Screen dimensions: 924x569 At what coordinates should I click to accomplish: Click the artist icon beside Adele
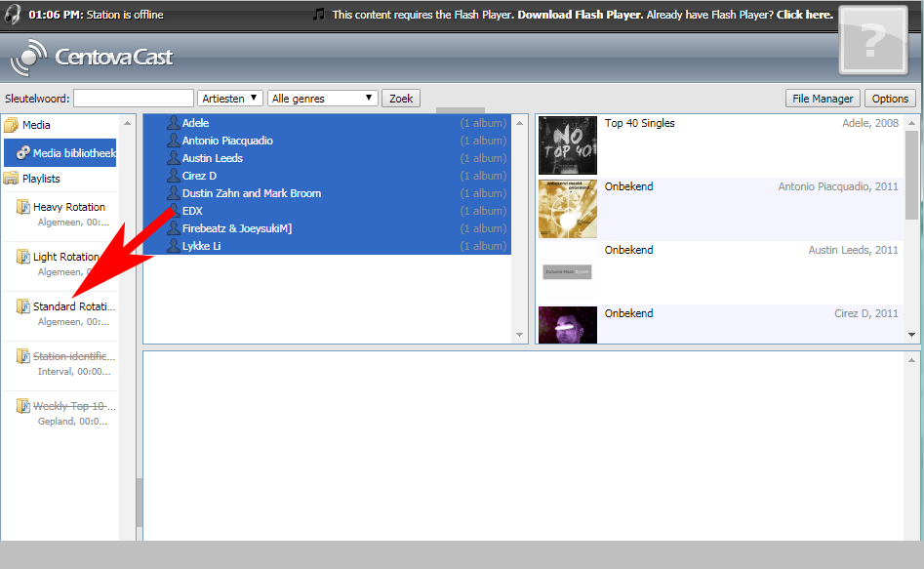pyautogui.click(x=174, y=123)
